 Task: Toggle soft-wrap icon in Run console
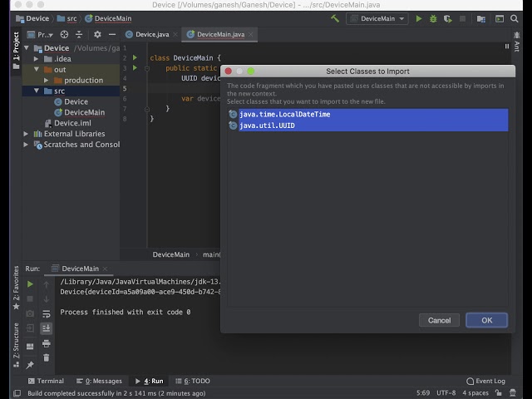[x=47, y=314]
